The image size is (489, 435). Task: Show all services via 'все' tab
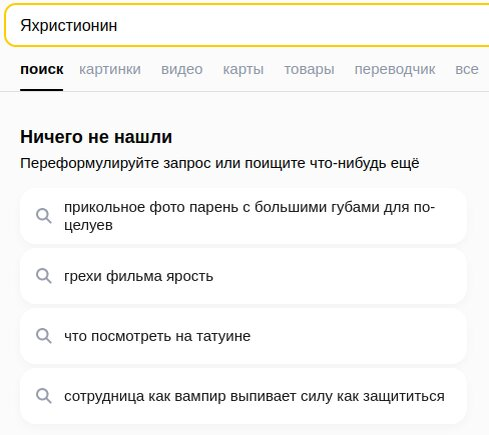pyautogui.click(x=467, y=69)
